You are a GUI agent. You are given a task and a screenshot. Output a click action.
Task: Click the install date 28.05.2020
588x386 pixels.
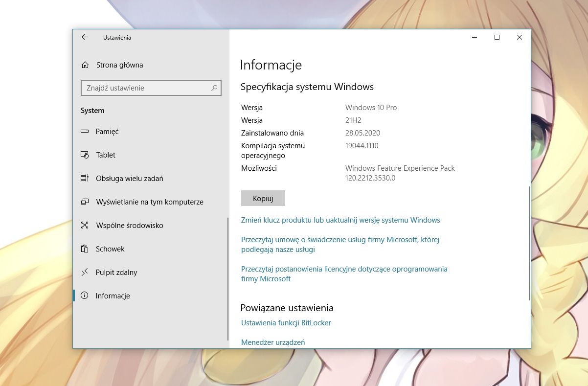362,133
